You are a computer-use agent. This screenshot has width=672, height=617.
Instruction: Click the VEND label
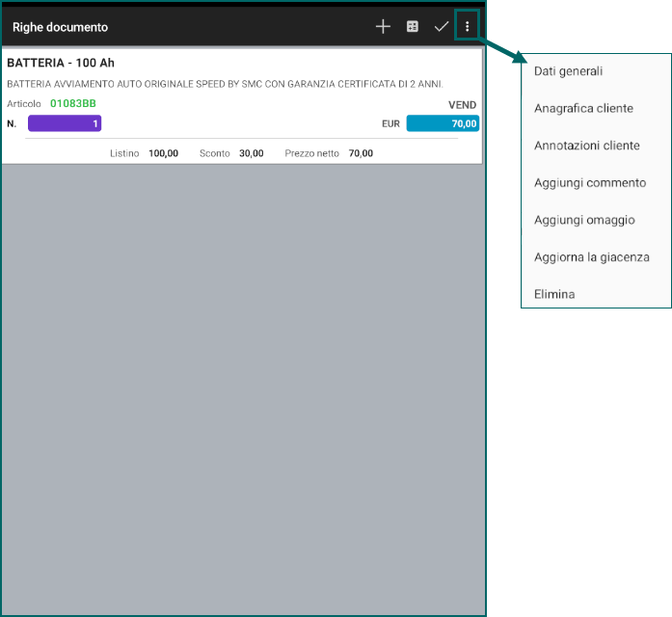coord(462,105)
